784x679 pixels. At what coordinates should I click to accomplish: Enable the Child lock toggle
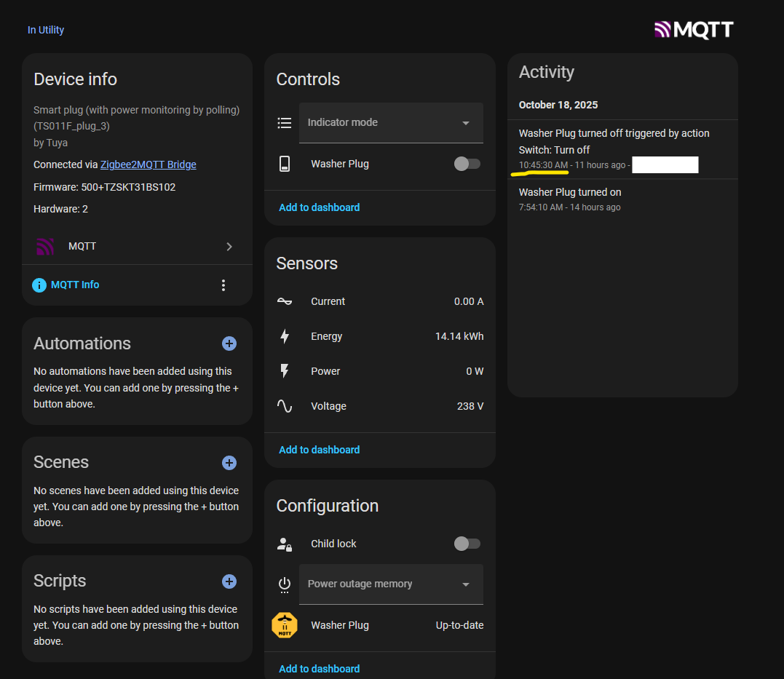(467, 544)
